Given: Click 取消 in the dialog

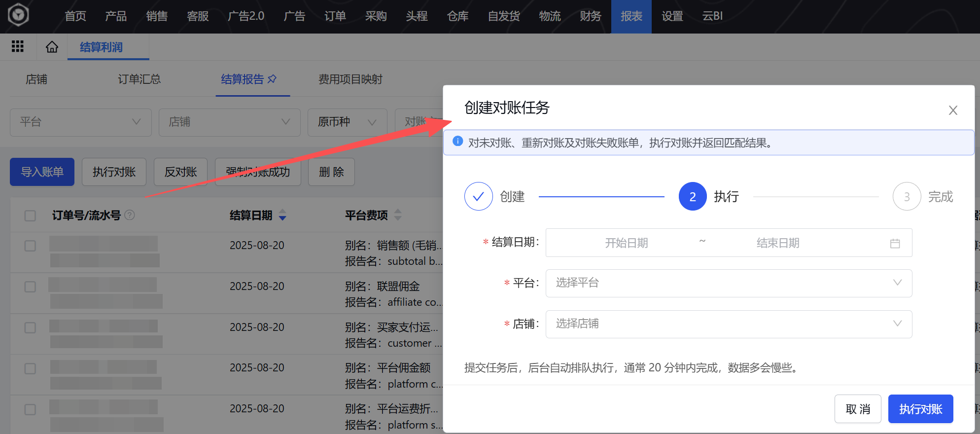Looking at the screenshot, I should click(858, 409).
